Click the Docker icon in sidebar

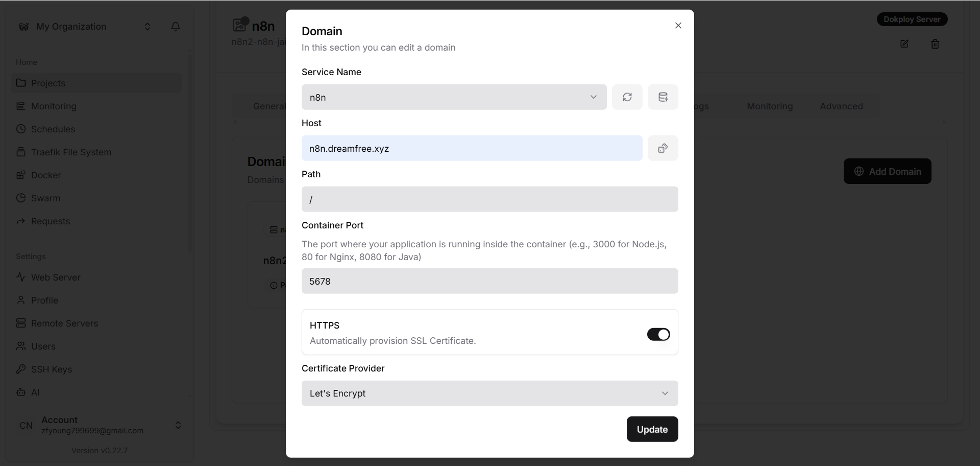(x=21, y=175)
